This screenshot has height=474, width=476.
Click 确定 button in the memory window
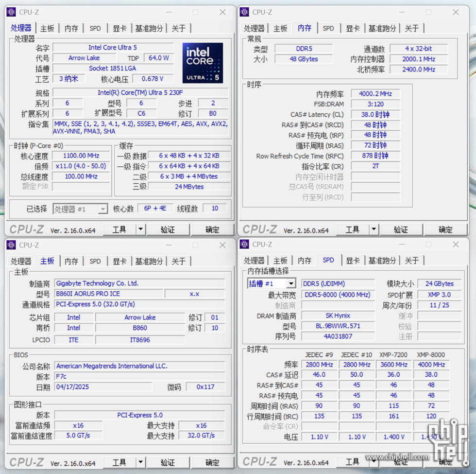[x=445, y=229]
